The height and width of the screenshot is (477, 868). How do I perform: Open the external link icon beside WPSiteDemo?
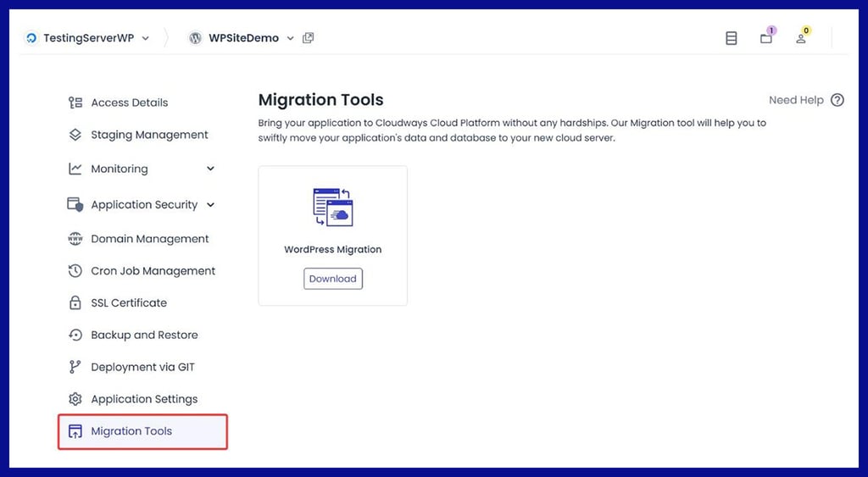[309, 38]
